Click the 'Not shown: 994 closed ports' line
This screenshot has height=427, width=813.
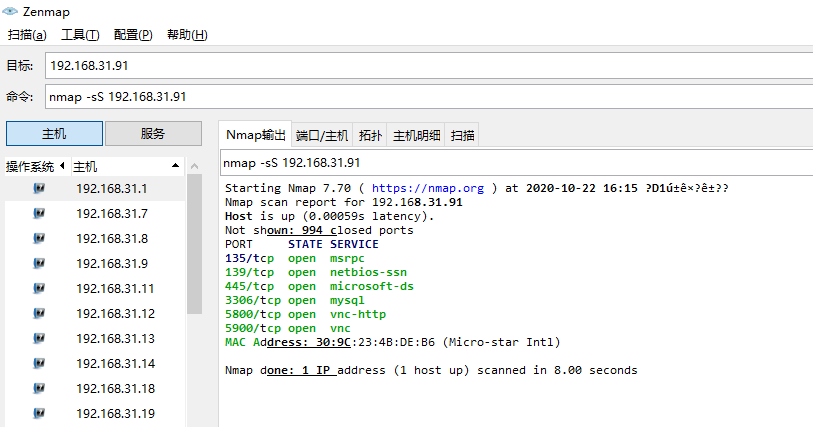319,230
